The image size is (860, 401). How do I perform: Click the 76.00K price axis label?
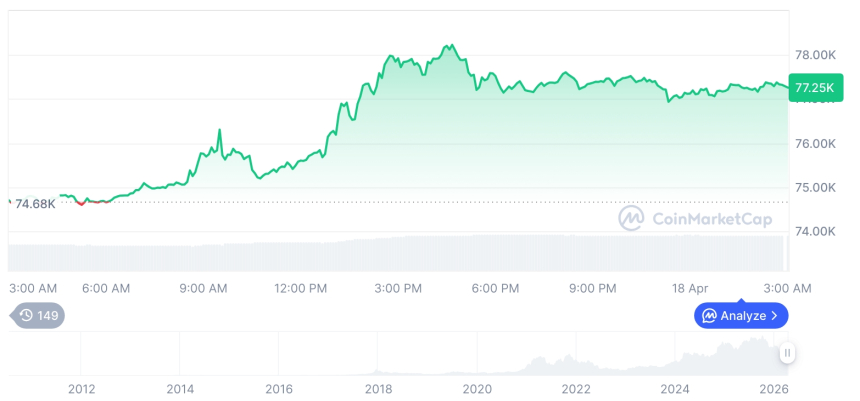(x=815, y=144)
